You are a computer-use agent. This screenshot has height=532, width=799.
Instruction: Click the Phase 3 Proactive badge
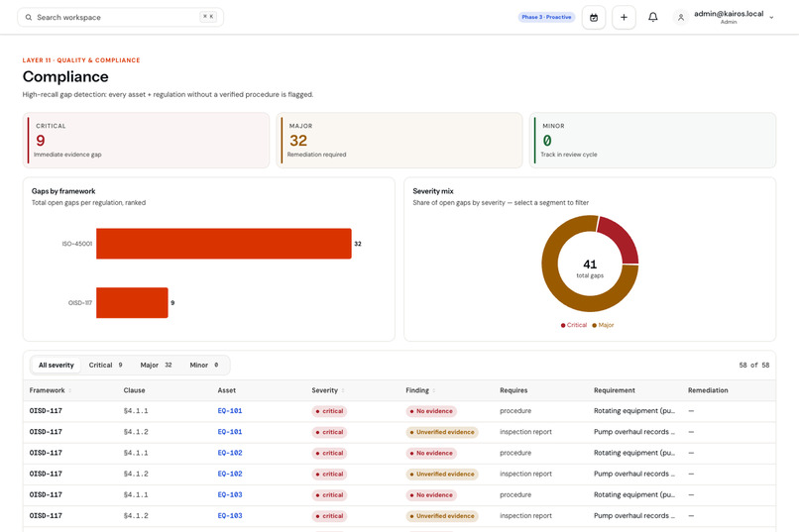pos(546,17)
